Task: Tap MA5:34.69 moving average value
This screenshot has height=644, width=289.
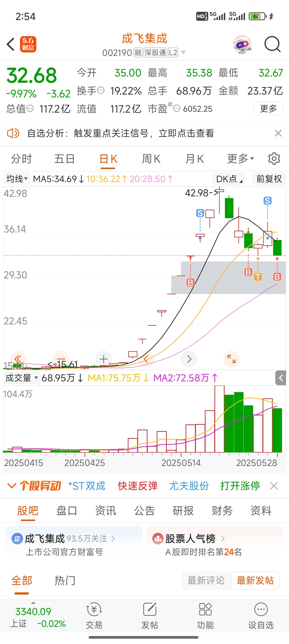Action: click(58, 179)
